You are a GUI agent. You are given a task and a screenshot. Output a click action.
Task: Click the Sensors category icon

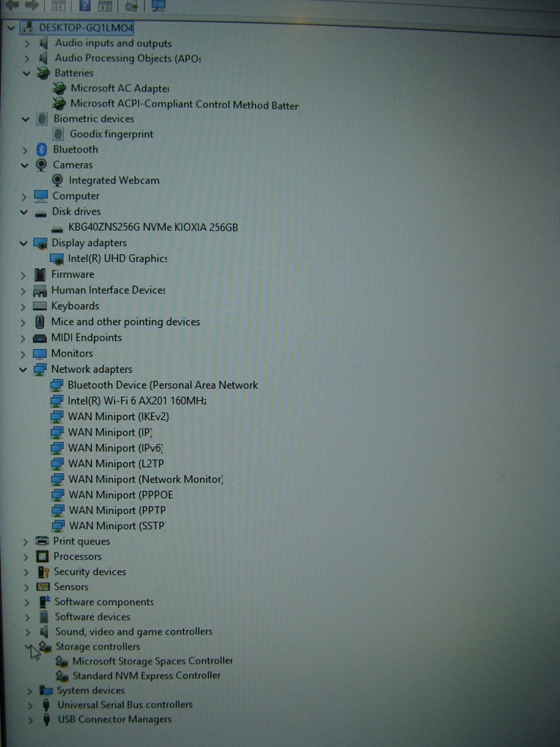(43, 587)
